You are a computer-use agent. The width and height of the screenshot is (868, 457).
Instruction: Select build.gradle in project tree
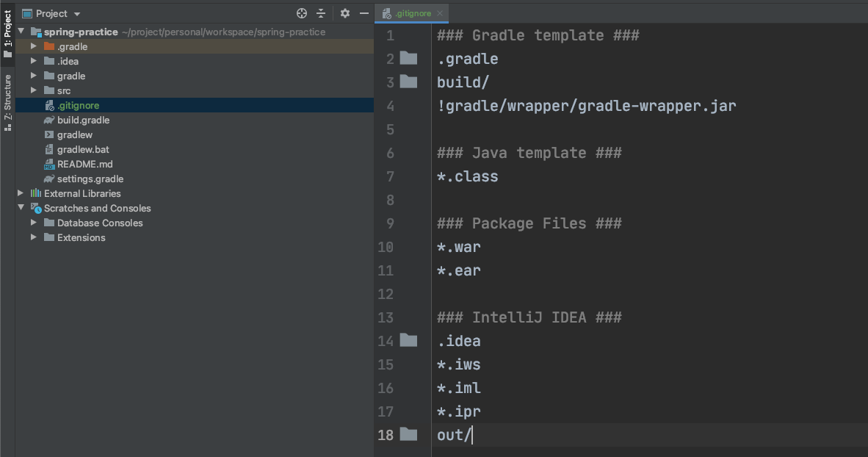(x=83, y=120)
